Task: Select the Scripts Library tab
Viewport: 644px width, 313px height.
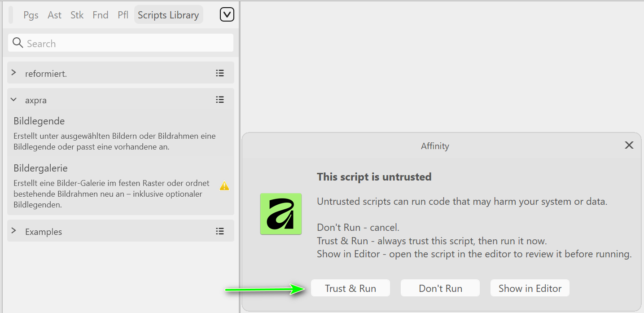Action: [168, 15]
